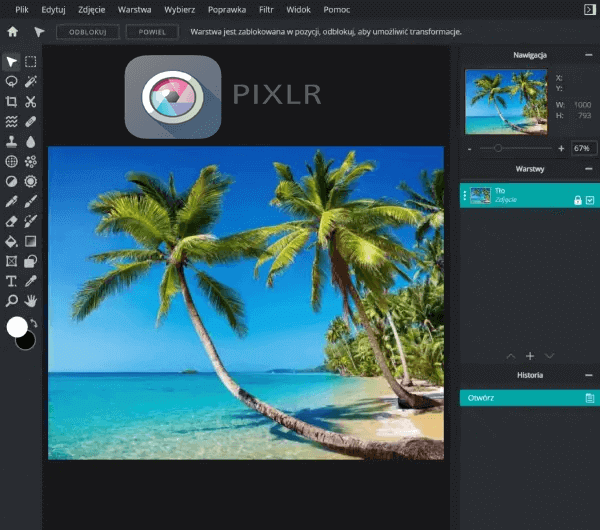Click the drag handle dots on Tło layer
This screenshot has height=530, width=600.
[465, 196]
